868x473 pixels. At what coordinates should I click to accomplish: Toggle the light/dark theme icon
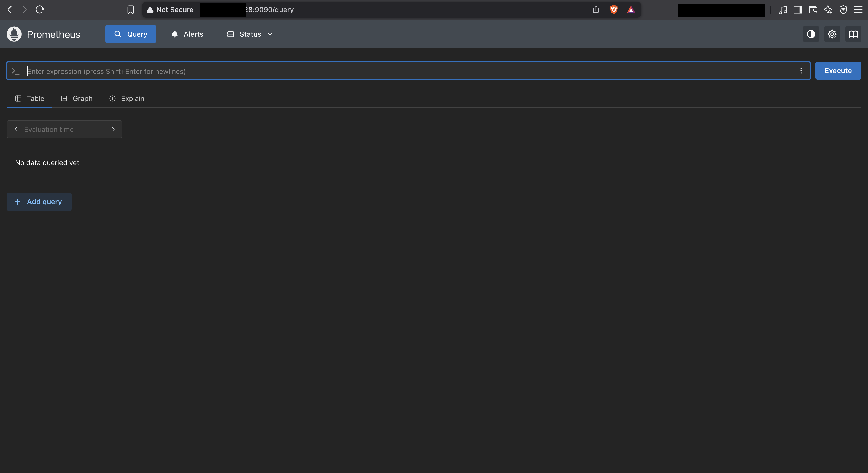(x=811, y=34)
